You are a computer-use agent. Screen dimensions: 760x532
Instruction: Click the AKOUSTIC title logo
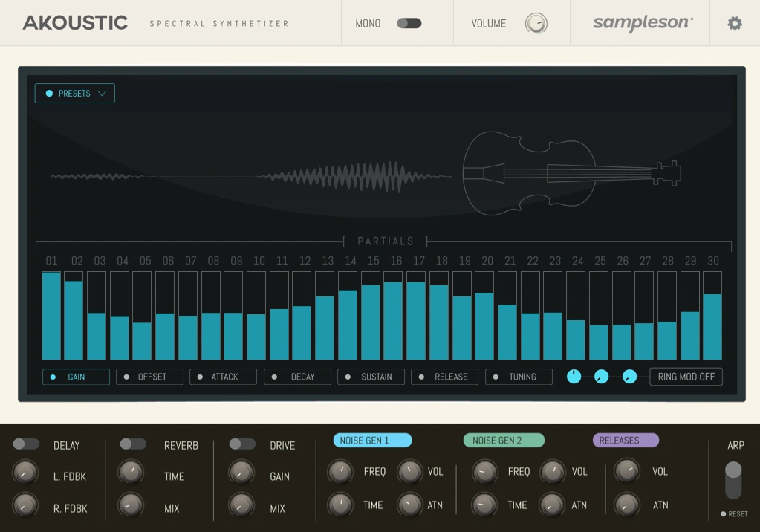click(75, 23)
